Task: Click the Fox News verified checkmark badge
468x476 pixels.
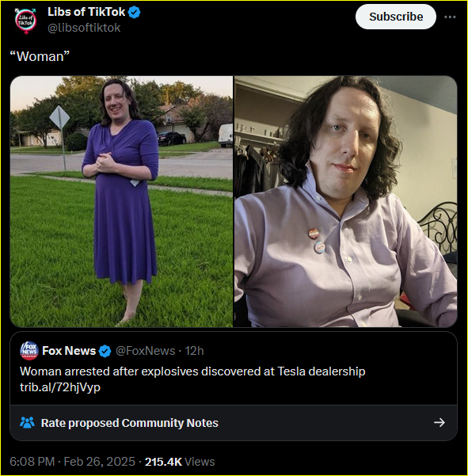Action: tap(105, 351)
